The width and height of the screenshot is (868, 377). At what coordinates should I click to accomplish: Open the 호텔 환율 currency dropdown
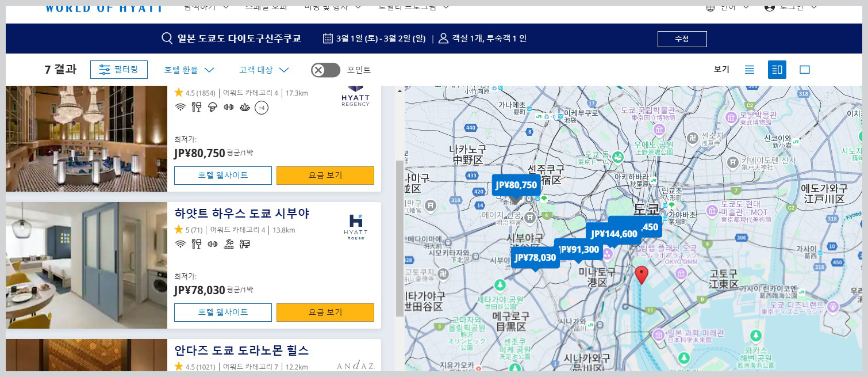point(189,70)
